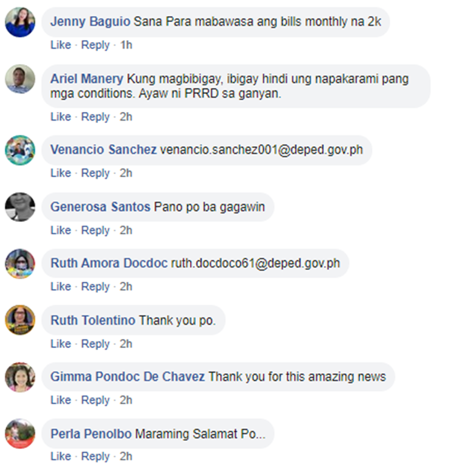Open Venancio Sanchez's profile avatar

click(x=20, y=150)
